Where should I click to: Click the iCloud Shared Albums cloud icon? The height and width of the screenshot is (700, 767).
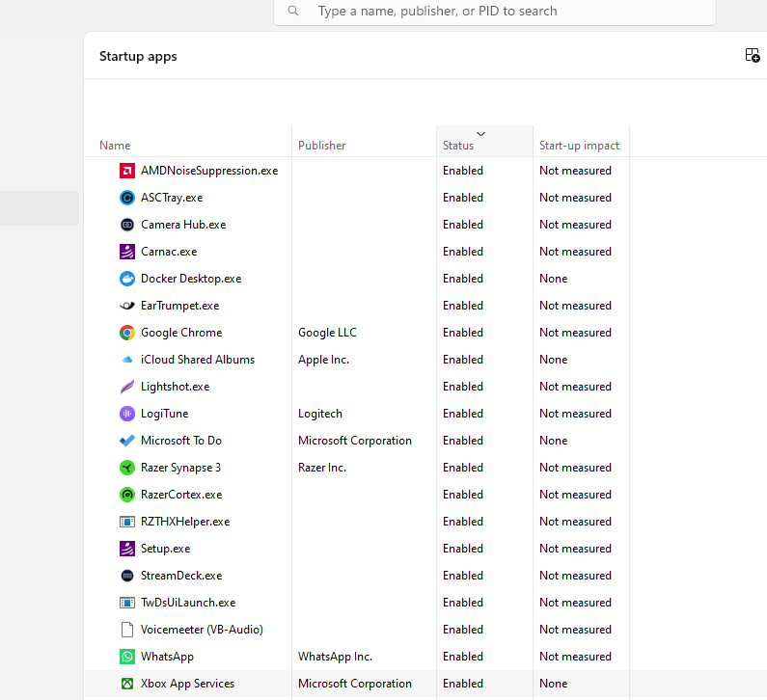127,360
